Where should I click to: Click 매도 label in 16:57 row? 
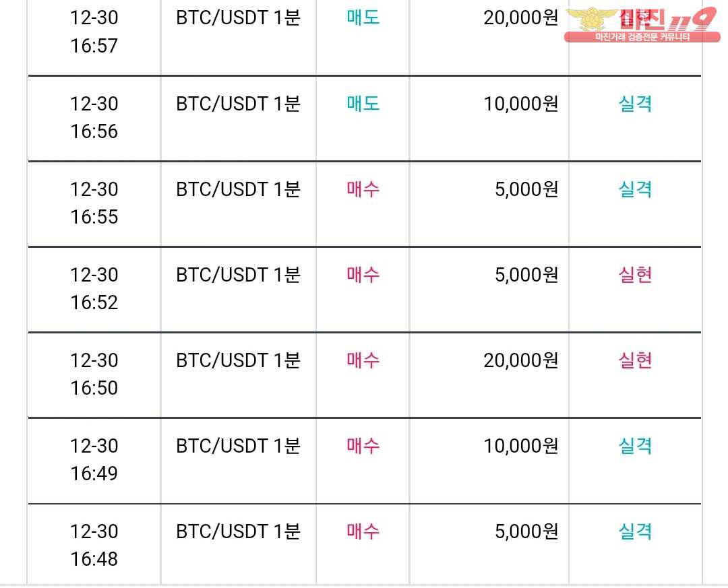[363, 18]
